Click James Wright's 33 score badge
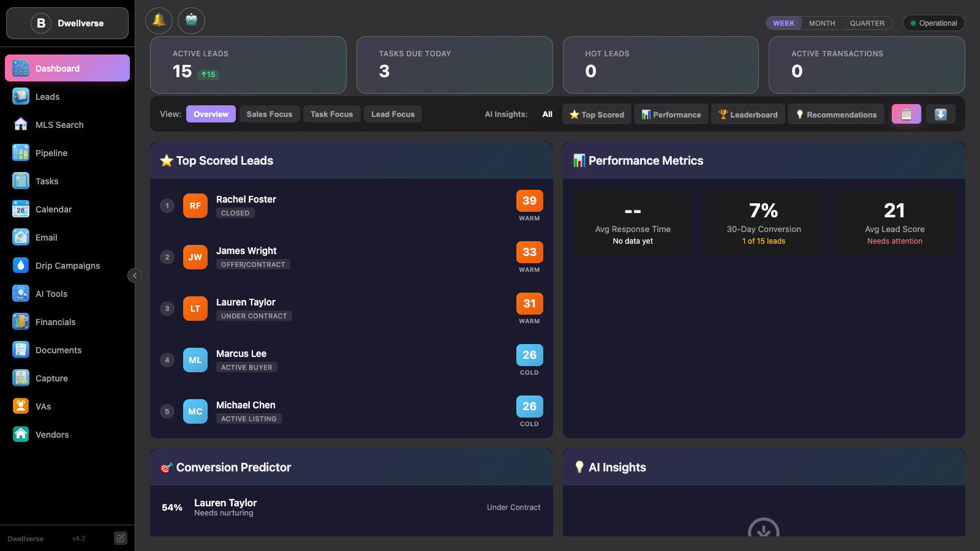Image resolution: width=980 pixels, height=551 pixels. pyautogui.click(x=530, y=252)
